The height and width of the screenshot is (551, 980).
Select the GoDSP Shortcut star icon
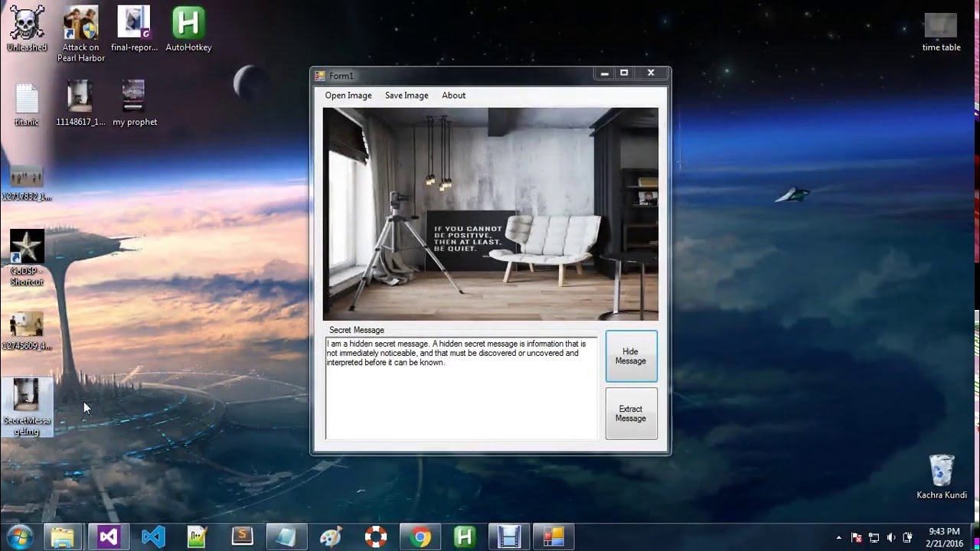tap(27, 258)
